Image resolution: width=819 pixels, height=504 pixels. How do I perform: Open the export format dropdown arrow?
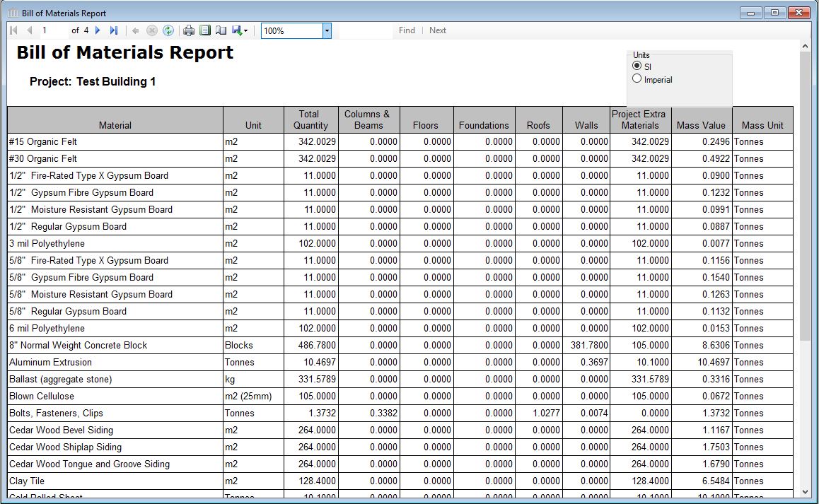point(244,30)
